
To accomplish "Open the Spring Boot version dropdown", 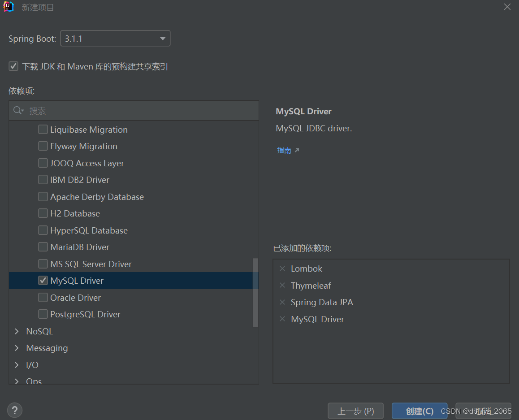I will pyautogui.click(x=115, y=39).
